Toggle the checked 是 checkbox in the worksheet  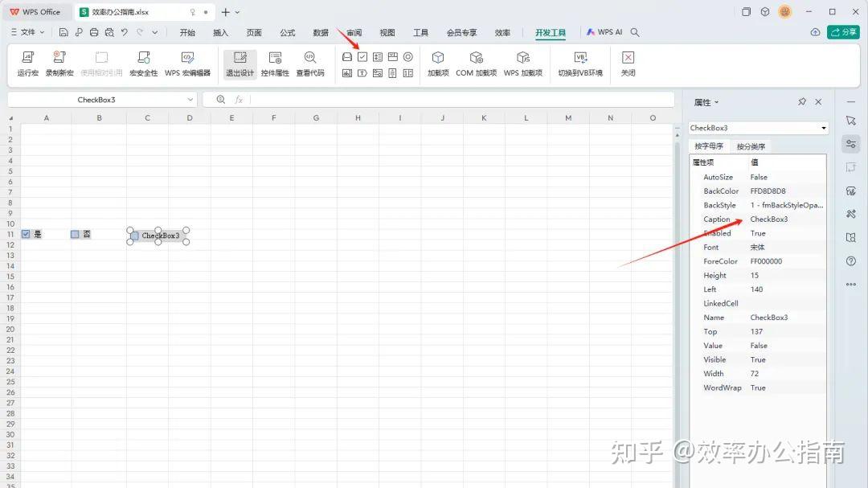pos(27,234)
